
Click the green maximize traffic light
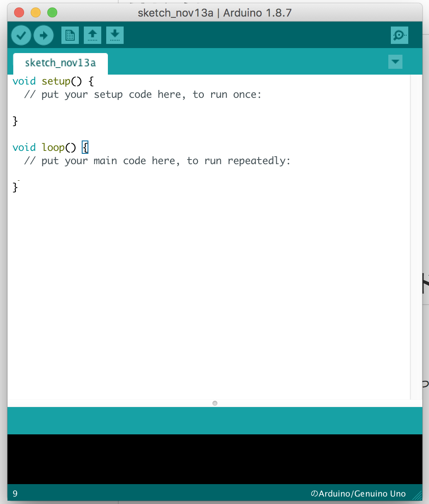[x=52, y=13]
